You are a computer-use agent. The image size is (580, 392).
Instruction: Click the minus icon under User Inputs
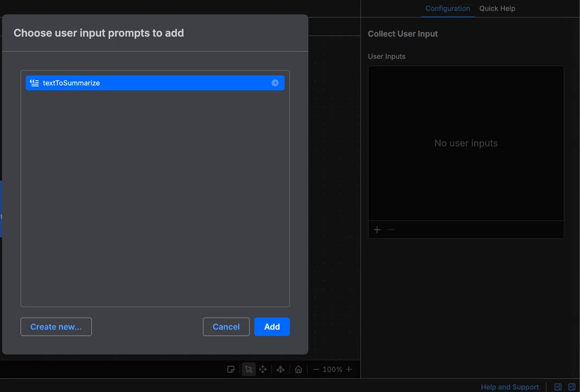click(391, 230)
